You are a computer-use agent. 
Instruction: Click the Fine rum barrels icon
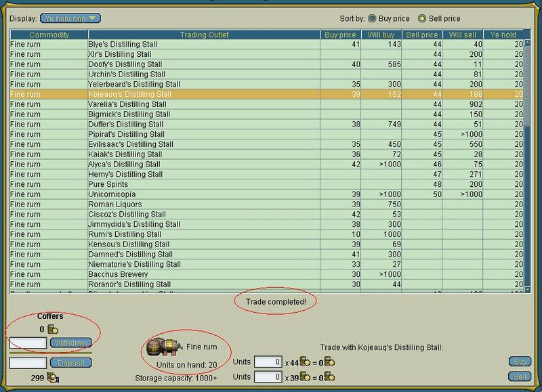pyautogui.click(x=165, y=347)
